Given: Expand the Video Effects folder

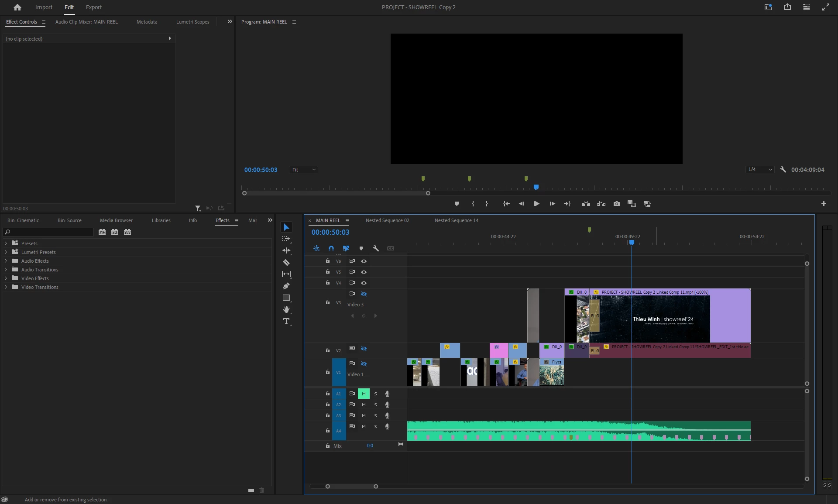Looking at the screenshot, I should point(6,278).
